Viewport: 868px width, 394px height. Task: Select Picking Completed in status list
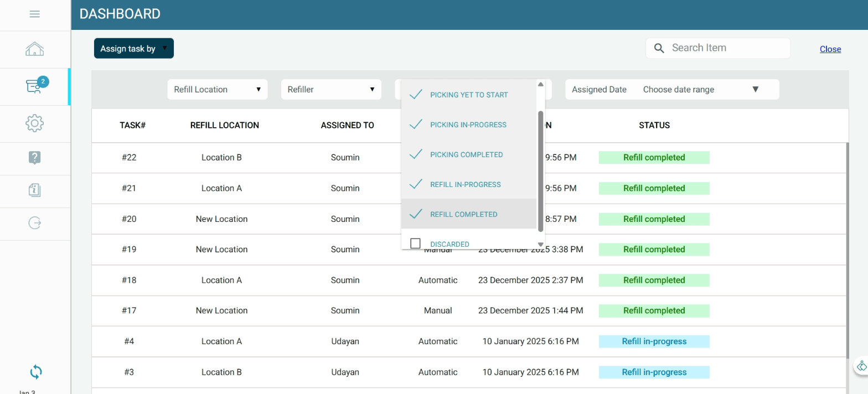click(466, 155)
